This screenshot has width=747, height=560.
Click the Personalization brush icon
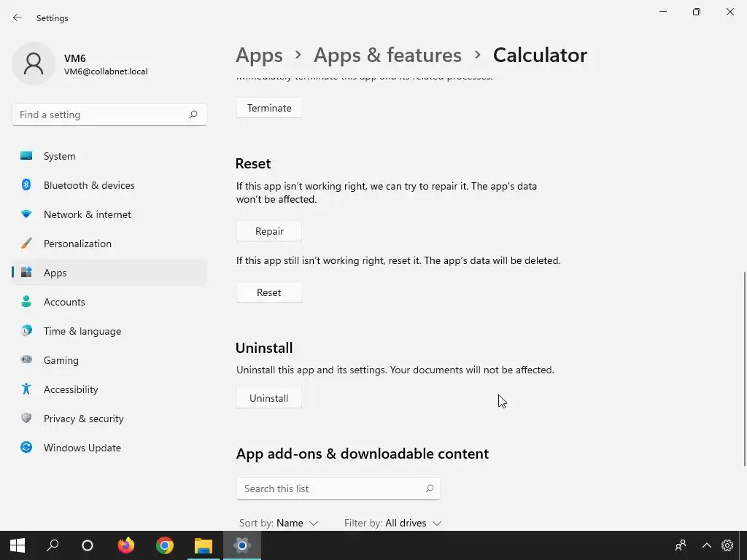pos(26,244)
